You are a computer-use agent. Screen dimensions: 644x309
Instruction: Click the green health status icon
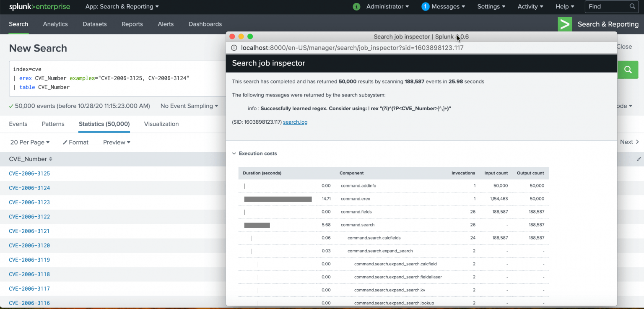356,7
